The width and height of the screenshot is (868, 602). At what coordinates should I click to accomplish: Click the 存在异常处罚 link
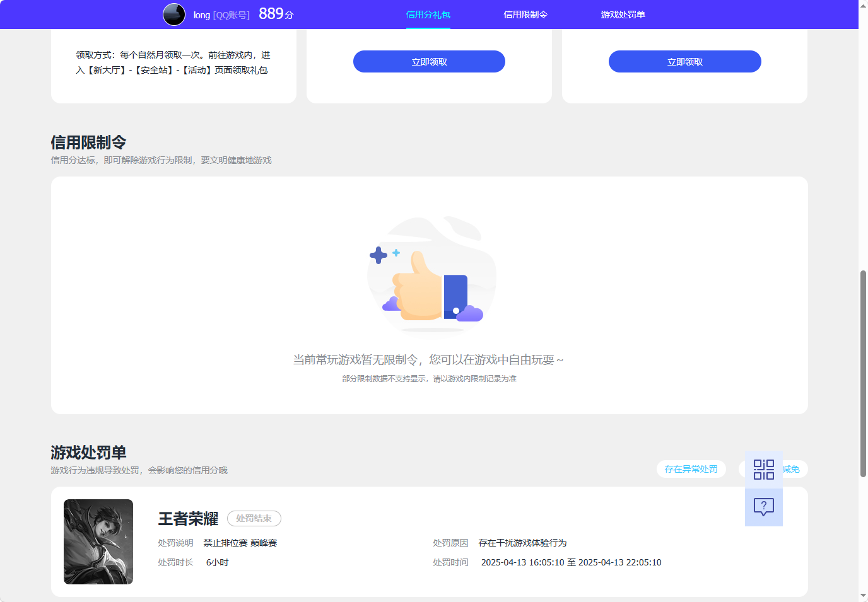click(691, 469)
